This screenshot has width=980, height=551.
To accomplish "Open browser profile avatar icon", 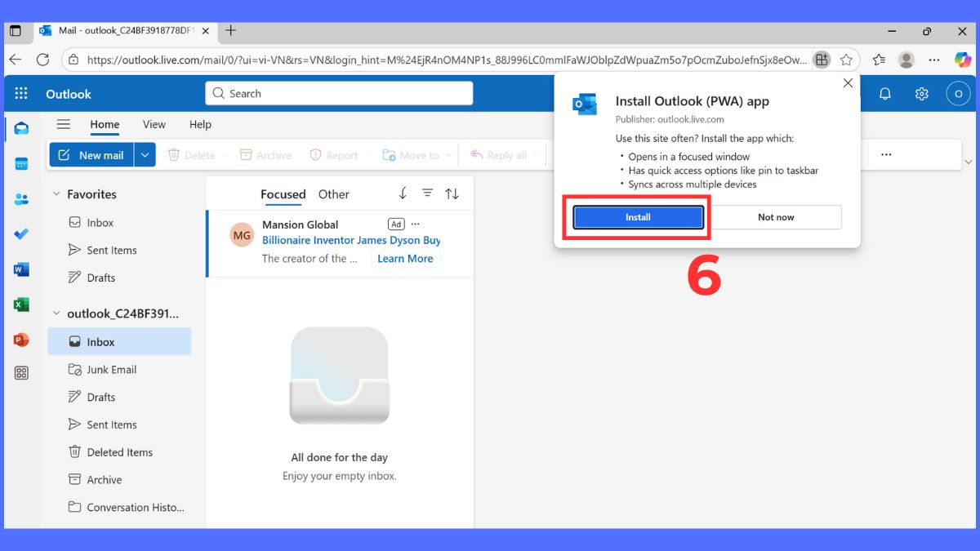I will [906, 60].
